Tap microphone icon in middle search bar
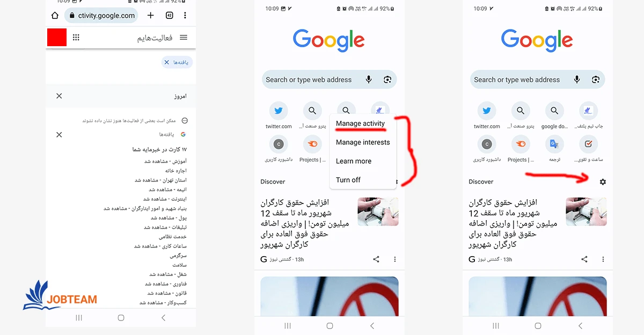 [369, 79]
